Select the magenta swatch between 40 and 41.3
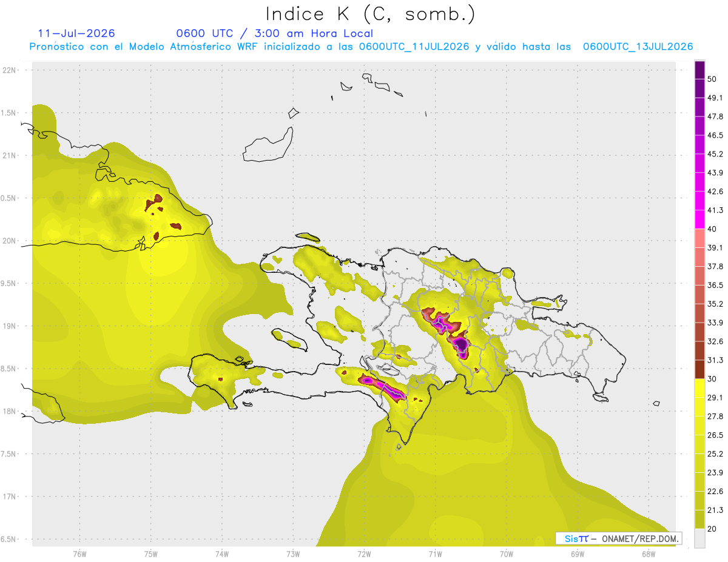 (699, 219)
